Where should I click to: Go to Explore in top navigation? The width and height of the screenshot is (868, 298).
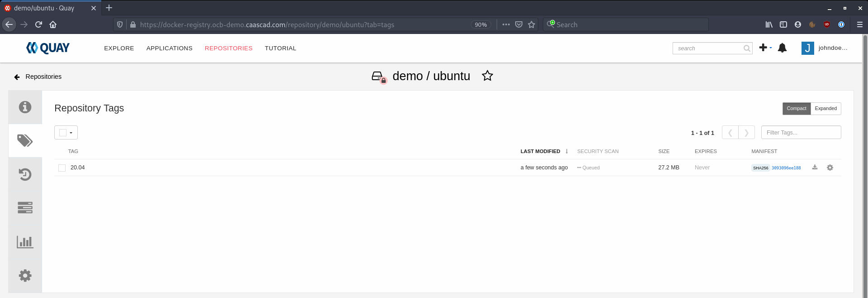point(119,48)
